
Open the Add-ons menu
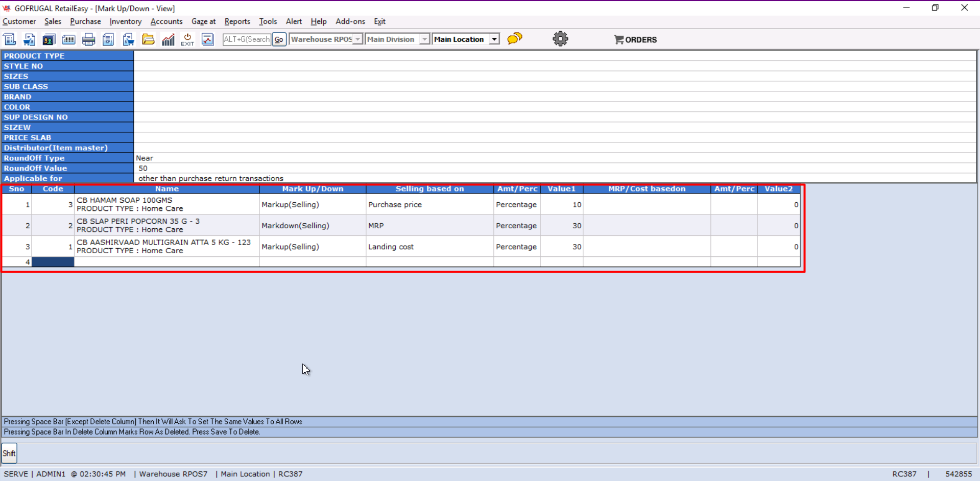pos(350,21)
